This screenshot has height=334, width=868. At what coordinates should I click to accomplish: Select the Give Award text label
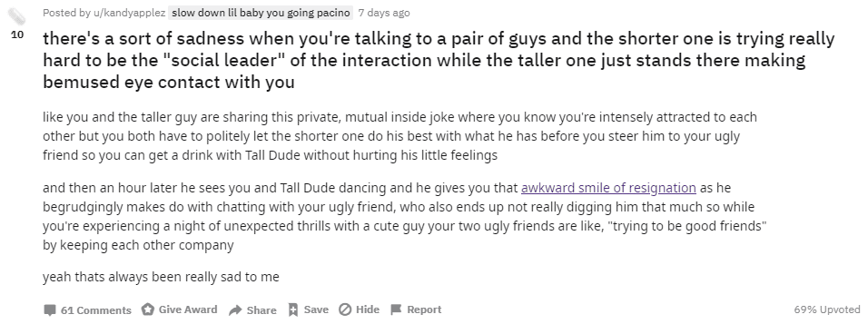188,309
